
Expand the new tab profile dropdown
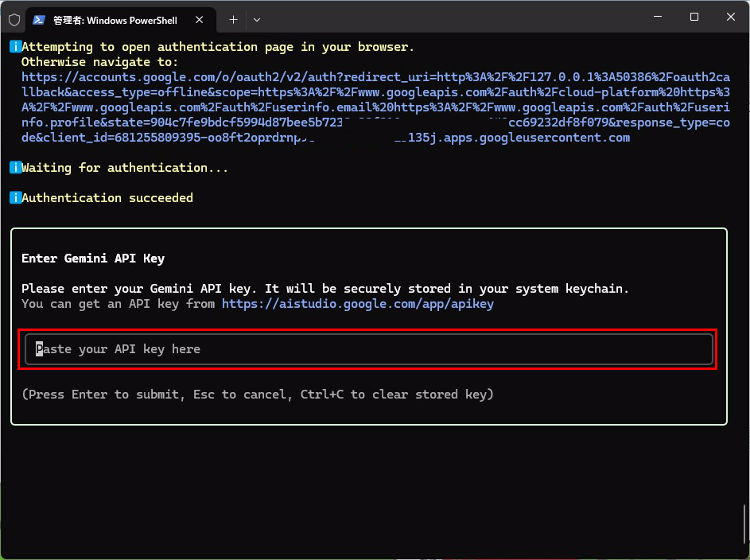(x=257, y=20)
